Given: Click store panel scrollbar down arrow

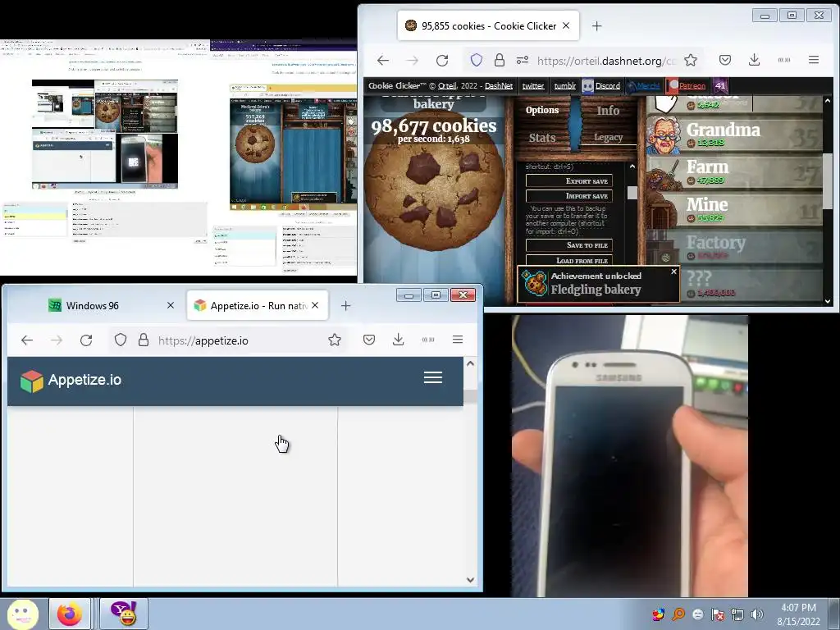Looking at the screenshot, I should pyautogui.click(x=828, y=301).
